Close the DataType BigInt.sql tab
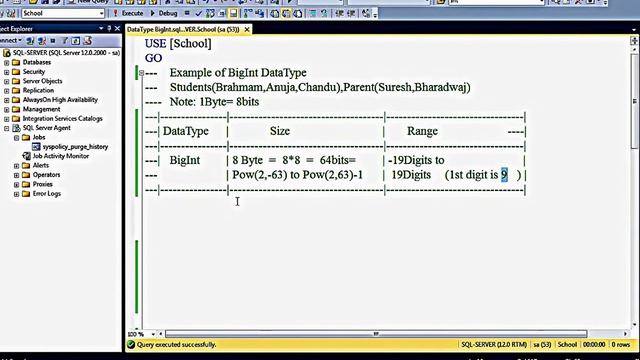 point(247,29)
